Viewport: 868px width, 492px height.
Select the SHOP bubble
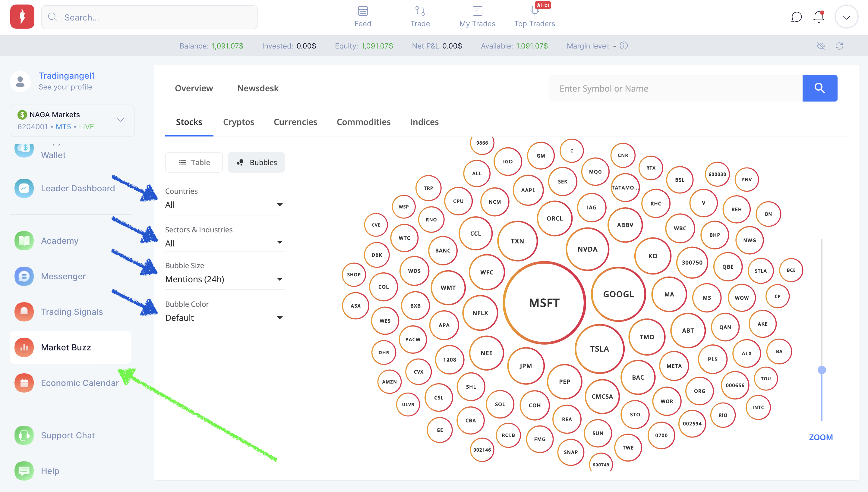pyautogui.click(x=354, y=274)
